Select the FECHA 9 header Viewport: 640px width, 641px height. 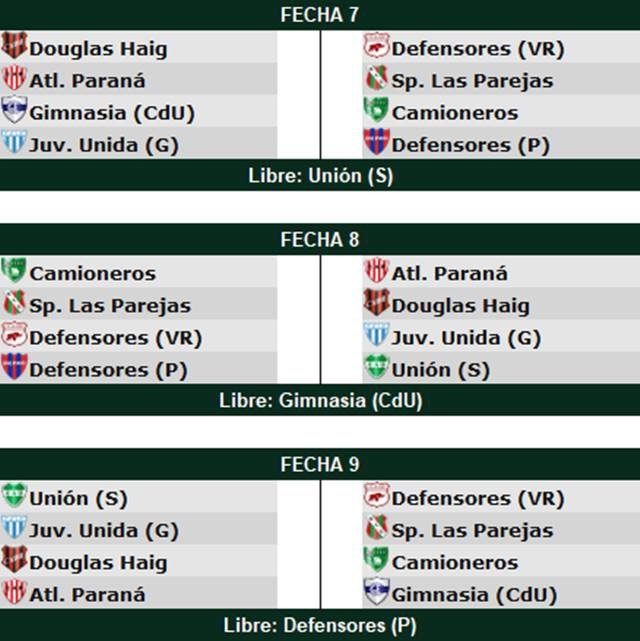coord(320,464)
